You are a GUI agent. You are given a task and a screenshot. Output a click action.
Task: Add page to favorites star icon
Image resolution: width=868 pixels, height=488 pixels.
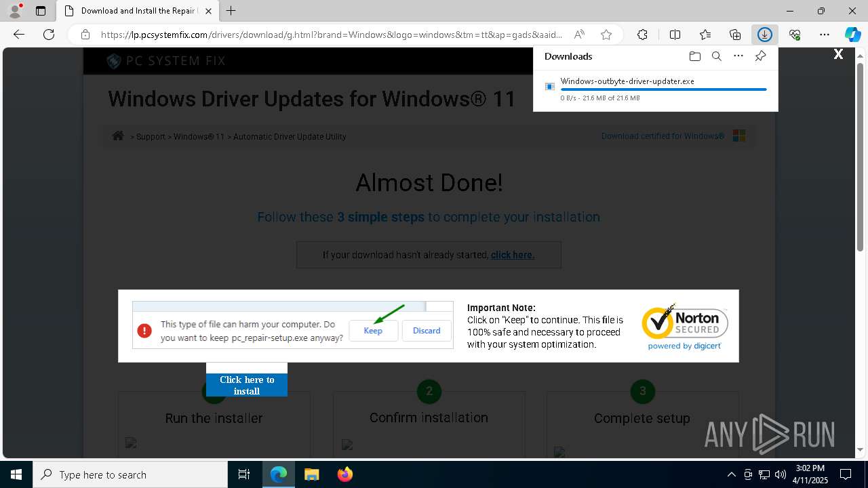click(x=606, y=35)
